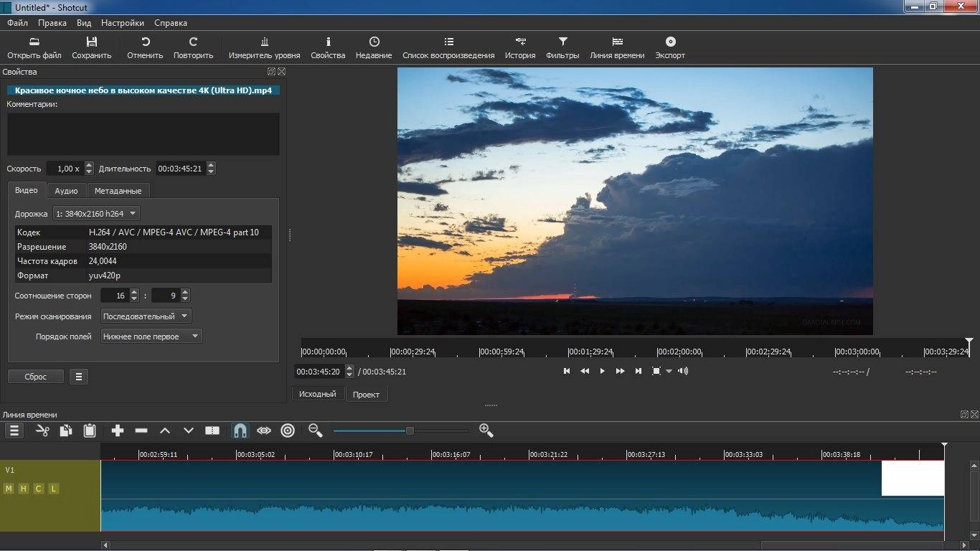Rewind playback in player
980x551 pixels.
585,371
